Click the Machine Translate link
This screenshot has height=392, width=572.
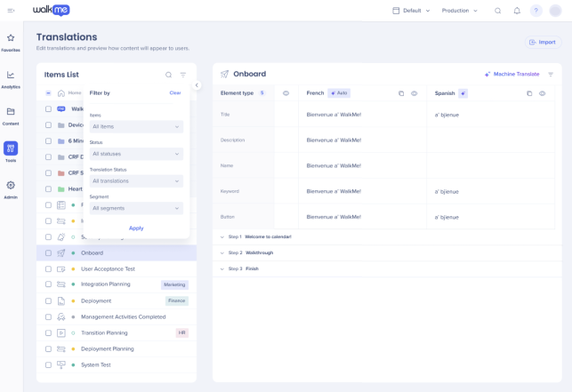[512, 74]
